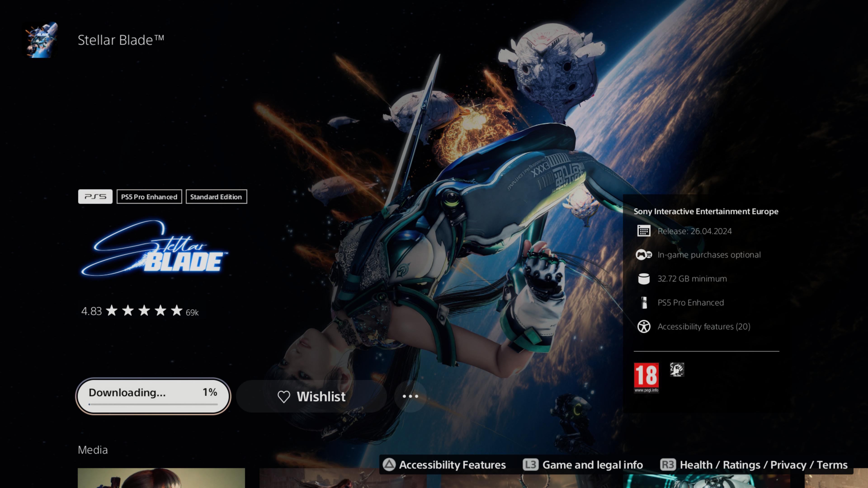
Task: Click the 69k ratings count
Action: (192, 312)
